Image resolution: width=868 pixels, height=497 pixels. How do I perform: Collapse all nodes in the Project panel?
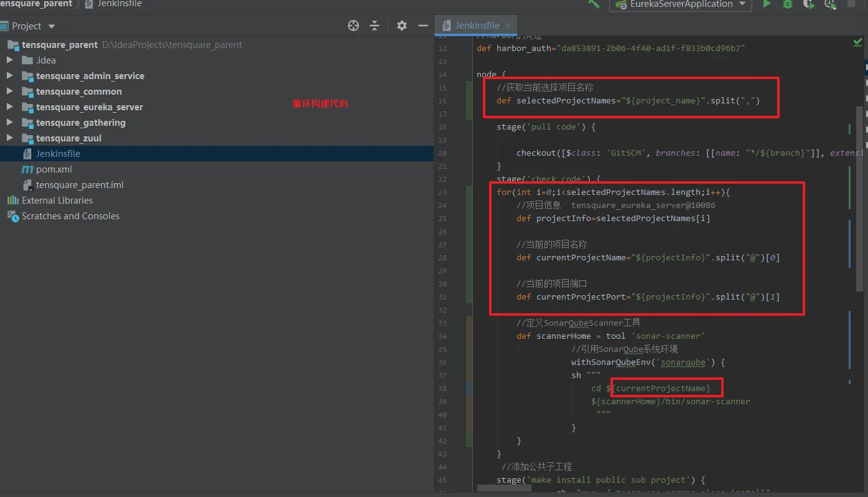[x=375, y=26]
